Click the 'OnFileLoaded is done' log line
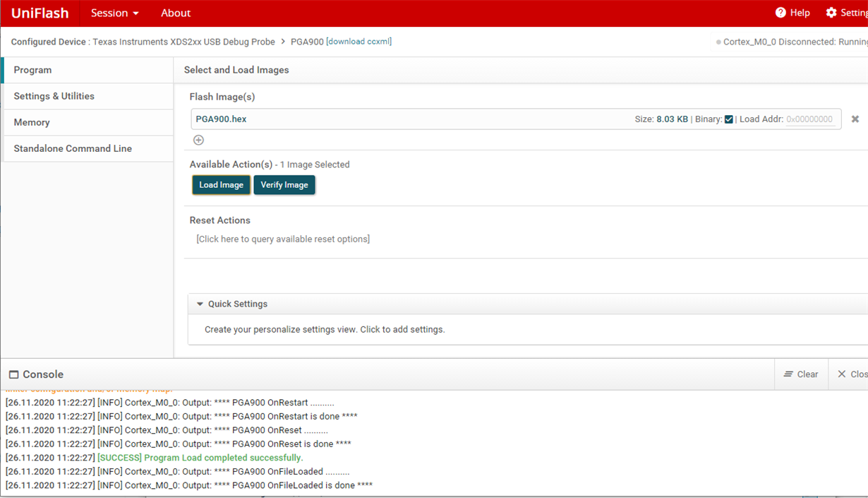The width and height of the screenshot is (868, 498). [189, 485]
